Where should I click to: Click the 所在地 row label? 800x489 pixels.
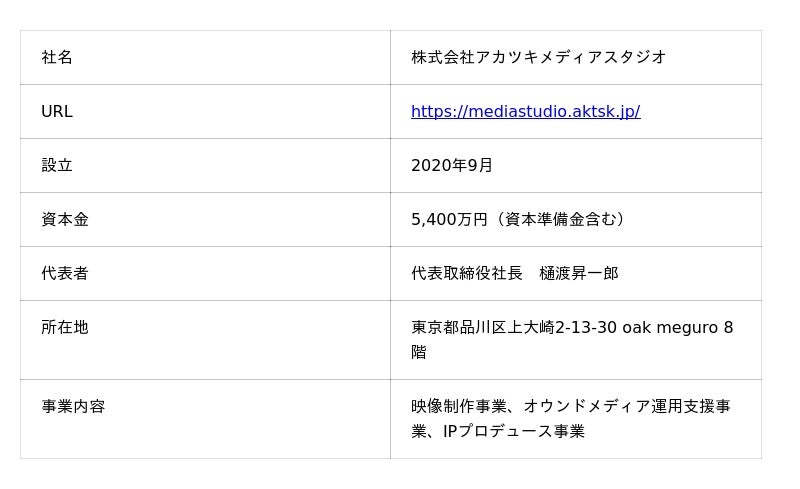pos(65,328)
